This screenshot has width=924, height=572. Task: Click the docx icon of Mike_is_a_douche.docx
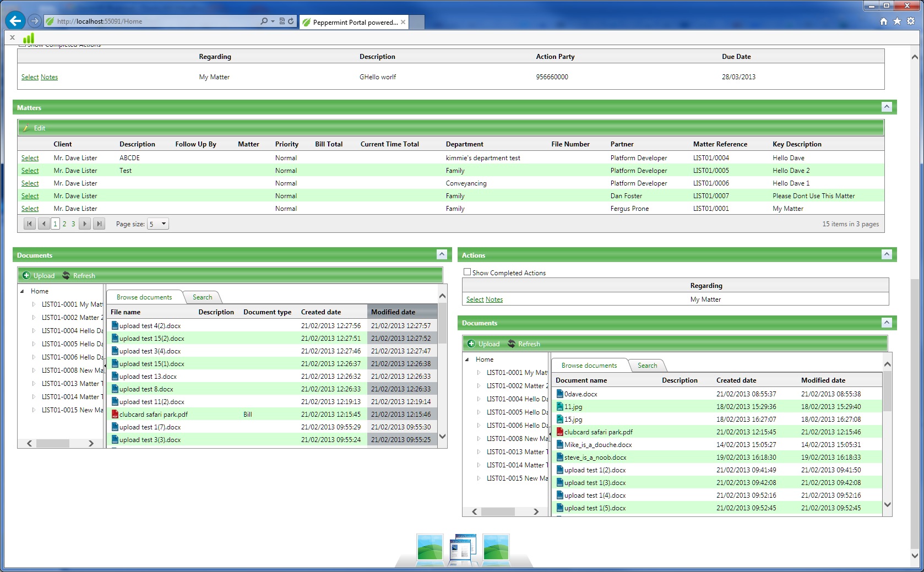[560, 444]
